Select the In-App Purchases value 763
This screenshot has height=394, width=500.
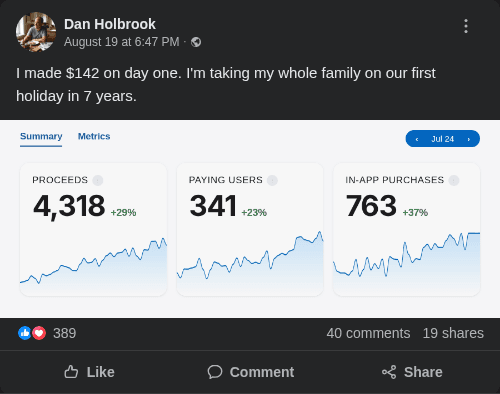point(371,206)
